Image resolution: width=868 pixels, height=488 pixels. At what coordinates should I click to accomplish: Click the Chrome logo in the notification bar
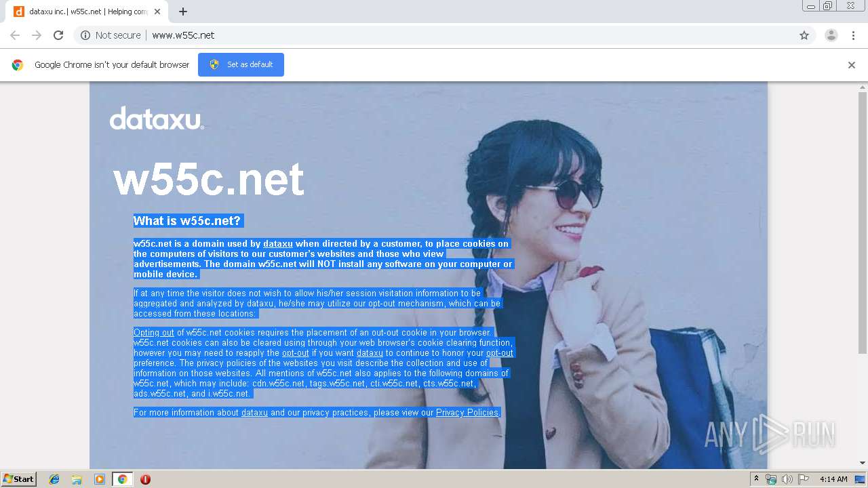click(18, 65)
